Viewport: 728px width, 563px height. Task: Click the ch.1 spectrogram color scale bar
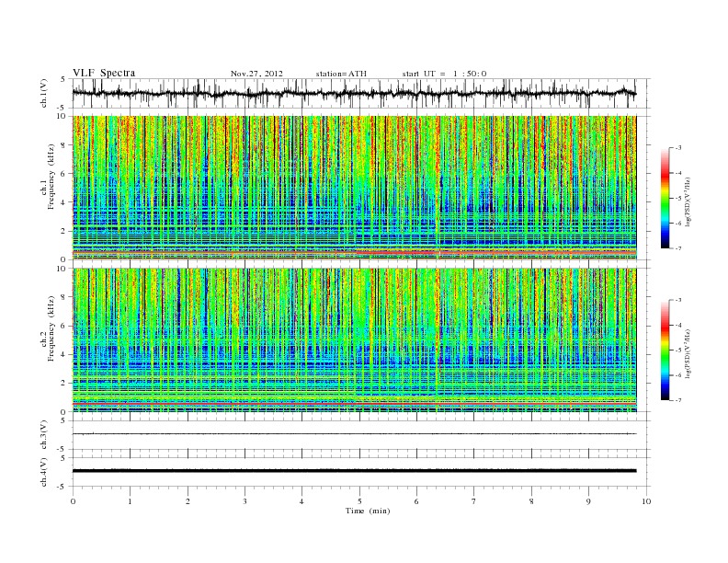[665, 198]
